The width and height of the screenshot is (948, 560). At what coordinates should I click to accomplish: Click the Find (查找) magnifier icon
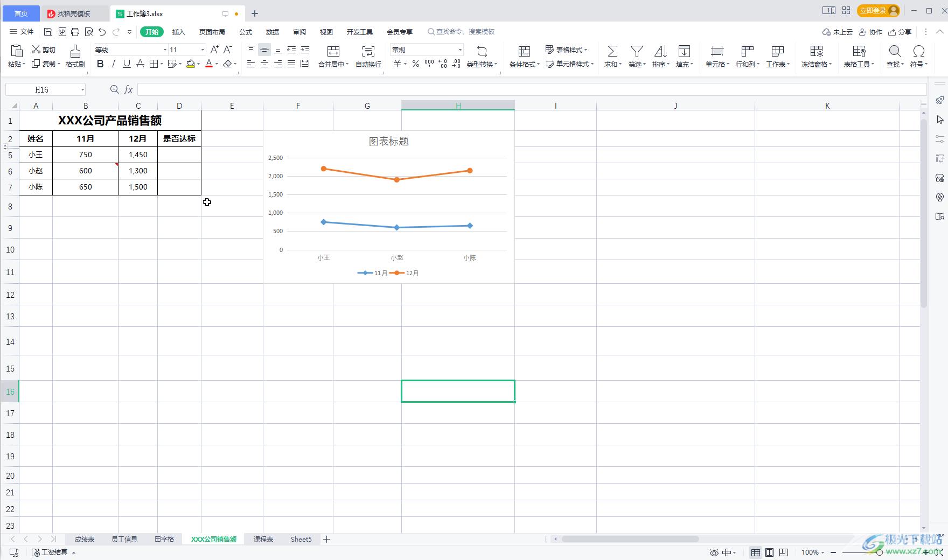pos(895,51)
